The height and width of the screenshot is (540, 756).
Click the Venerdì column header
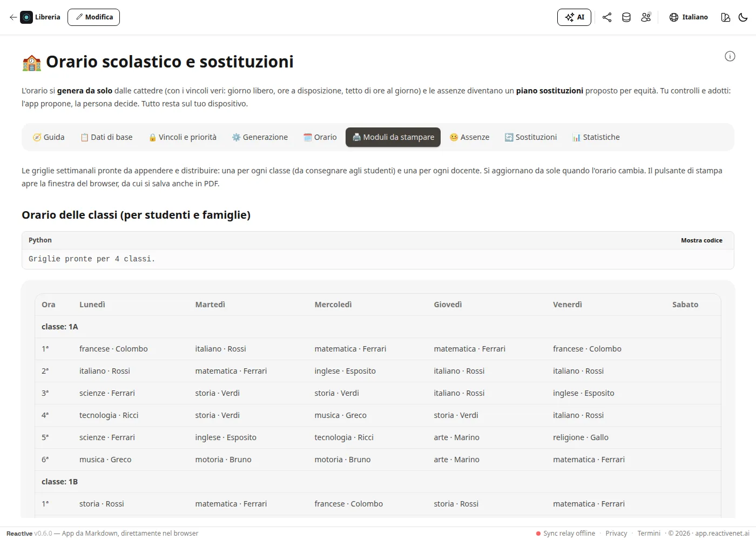[x=568, y=305]
